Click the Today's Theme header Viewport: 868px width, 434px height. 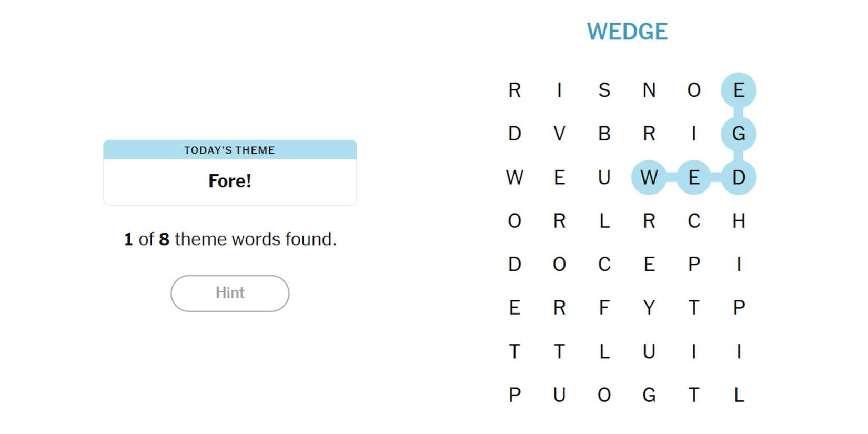click(230, 150)
